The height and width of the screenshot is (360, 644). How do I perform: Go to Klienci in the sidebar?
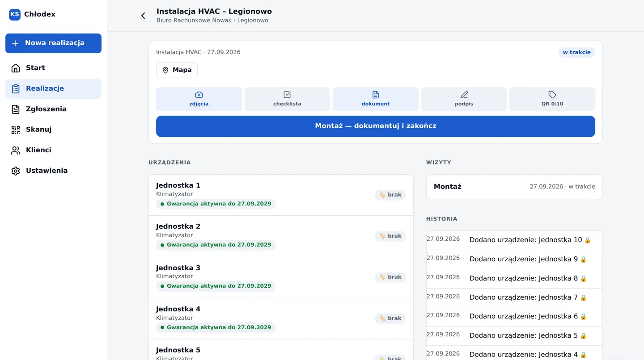click(53, 150)
